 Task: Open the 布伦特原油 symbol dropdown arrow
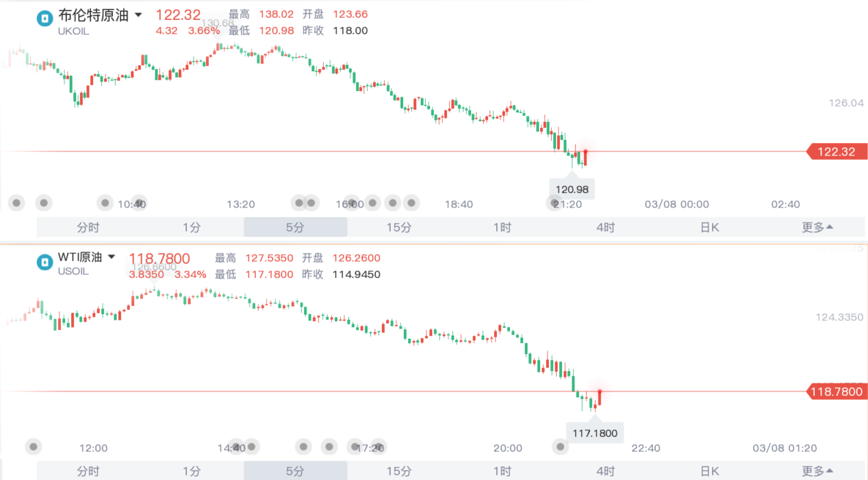click(138, 14)
